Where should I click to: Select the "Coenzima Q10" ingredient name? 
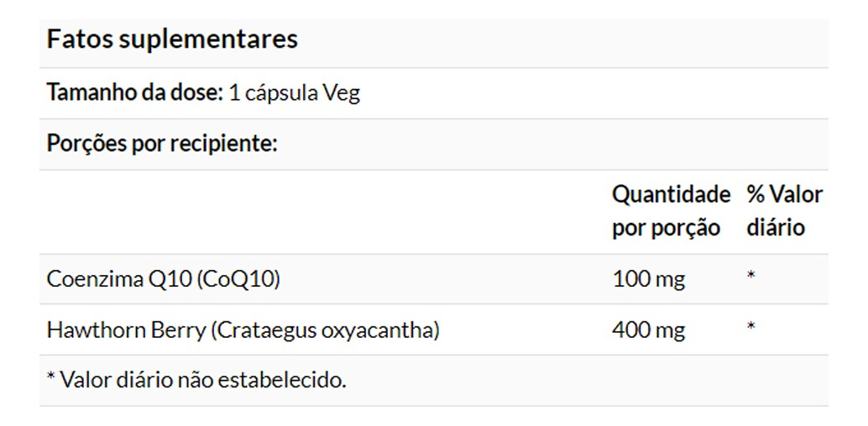pos(118,279)
